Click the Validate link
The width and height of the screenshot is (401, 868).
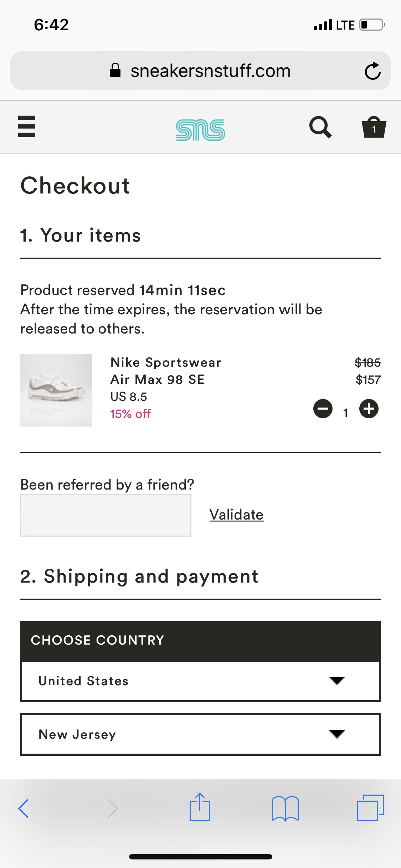coord(236,515)
